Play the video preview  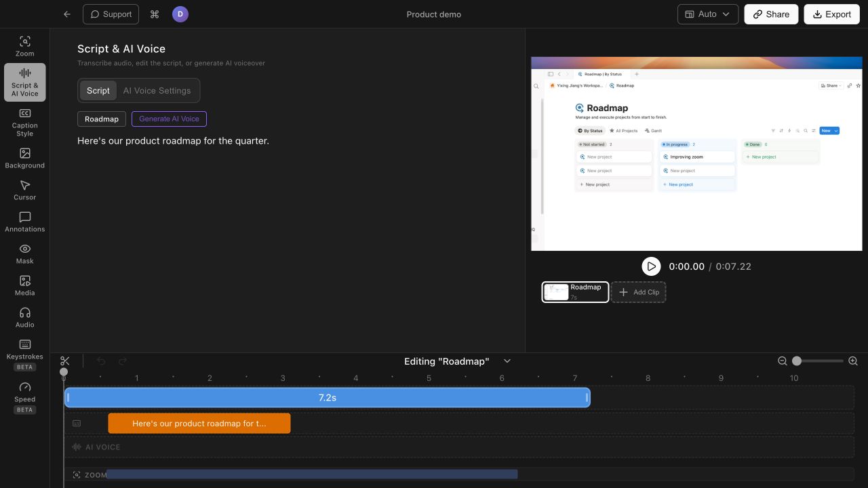pyautogui.click(x=651, y=266)
